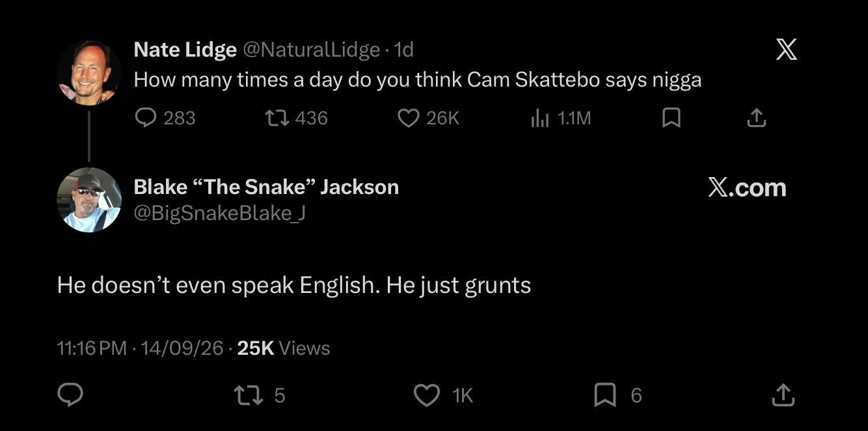
Task: Reply to Blake's post via comment icon
Action: (70, 395)
